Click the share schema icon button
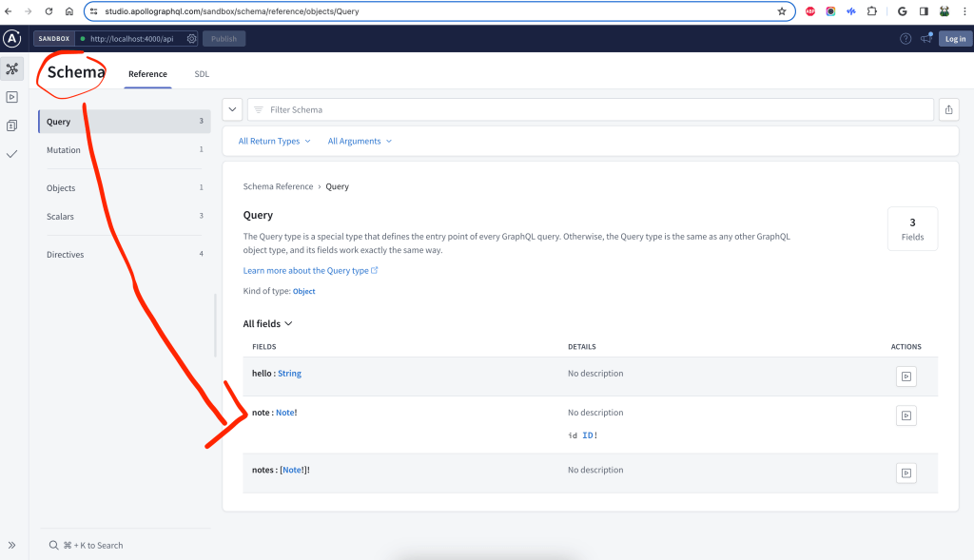Viewport: 974px width, 560px height. (x=948, y=109)
